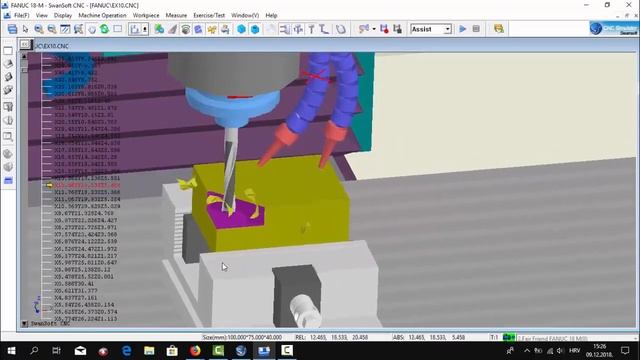
Task: Click the gray concentric arcs icon
Action: click(x=186, y=29)
